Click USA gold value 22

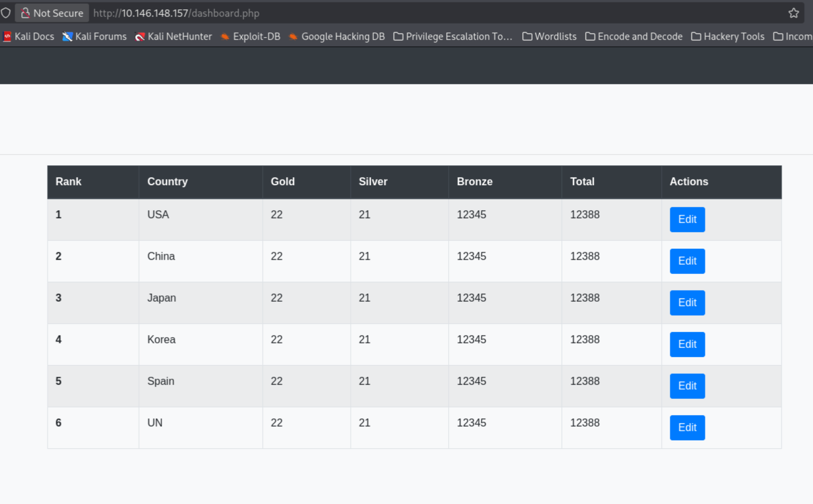pos(276,215)
